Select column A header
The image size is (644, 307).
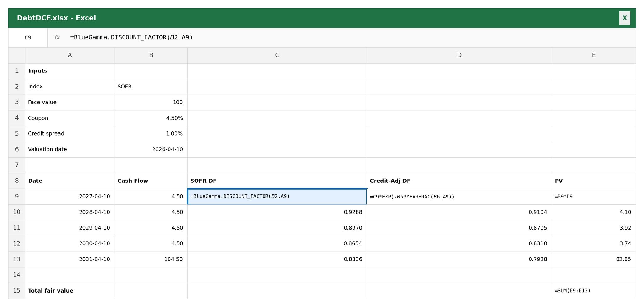[x=70, y=55]
